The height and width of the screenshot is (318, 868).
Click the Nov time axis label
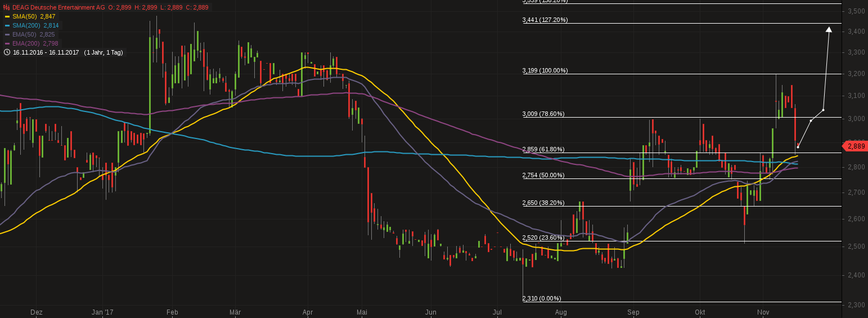tap(763, 312)
